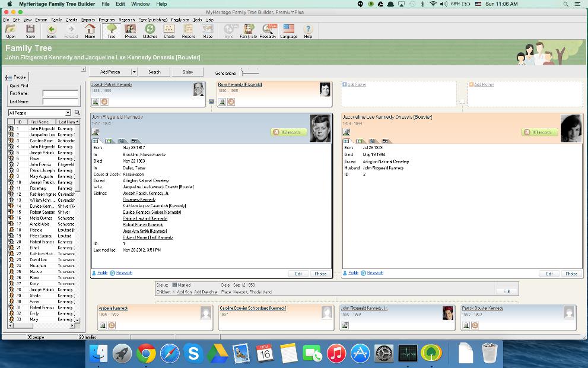This screenshot has width=588, height=368.
Task: Select the People tab in the side panel
Action: point(17,77)
